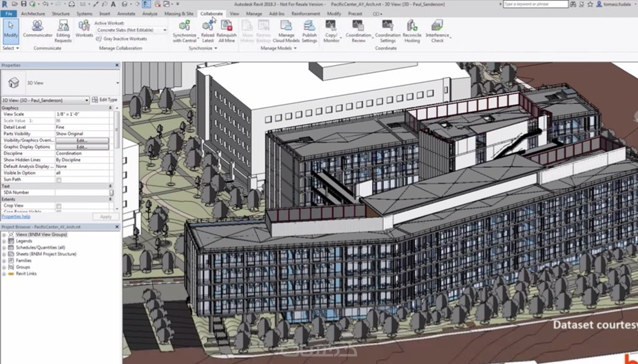Check the Sun Path option
This screenshot has width=638, height=364.
point(58,179)
